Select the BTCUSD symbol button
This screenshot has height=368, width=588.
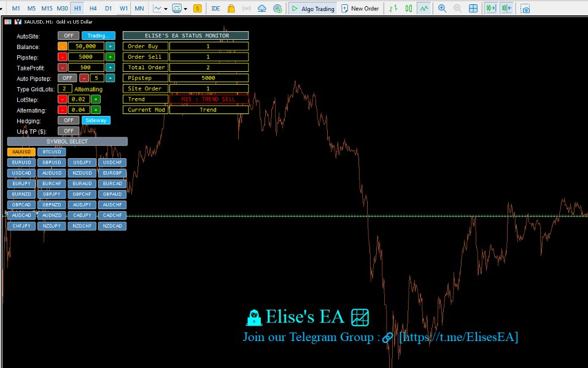[52, 151]
